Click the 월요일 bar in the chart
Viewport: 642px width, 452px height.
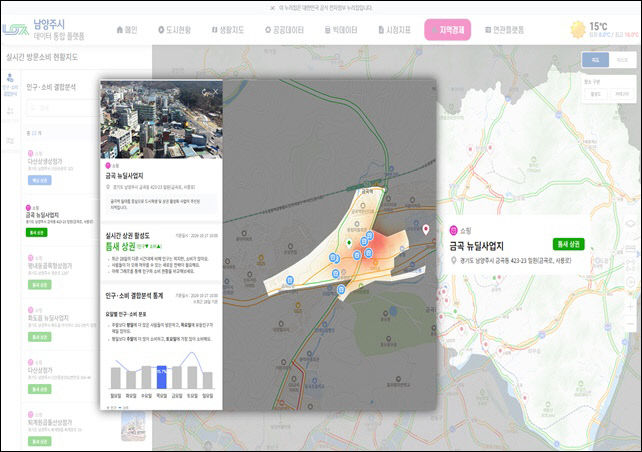[116, 378]
